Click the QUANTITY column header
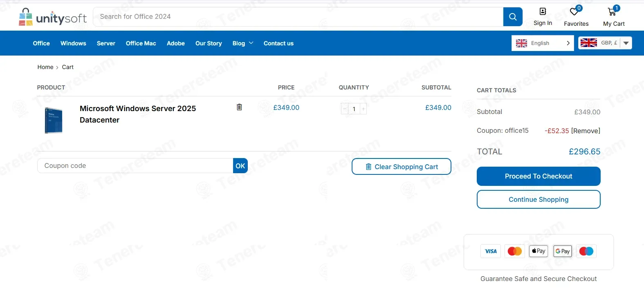The image size is (644, 299). coord(354,87)
